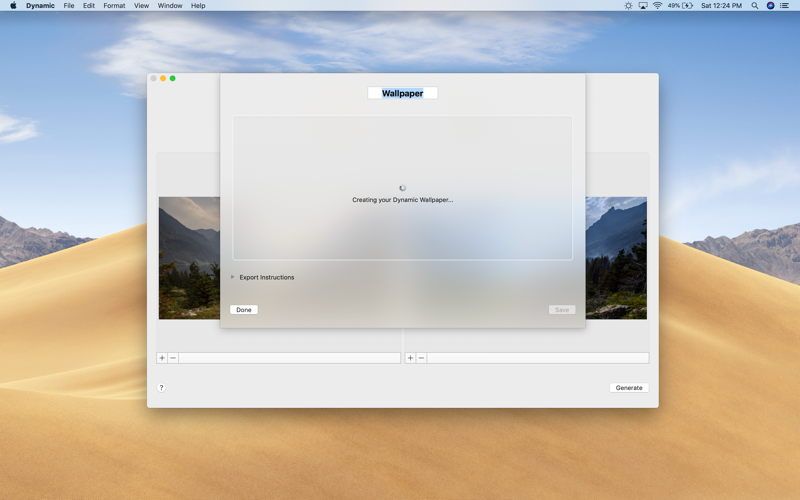Image resolution: width=800 pixels, height=500 pixels.
Task: Open the Format menu
Action: [x=114, y=6]
